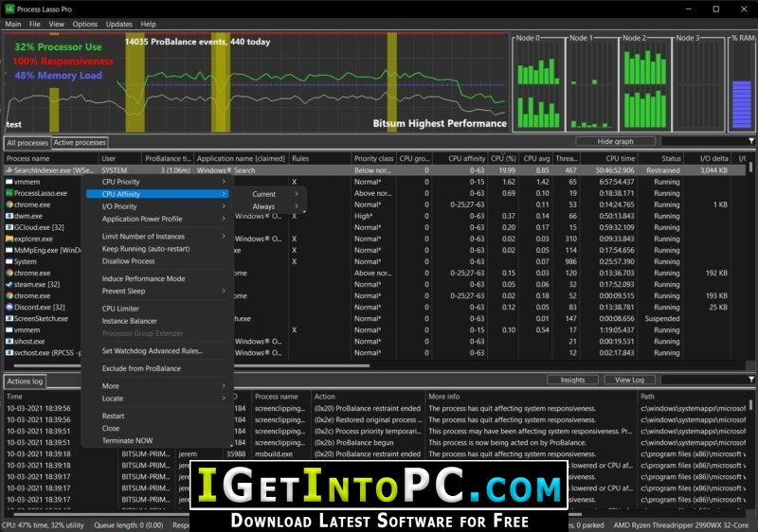This screenshot has height=532, width=758.
Task: Switch to the Active processes tab
Action: pyautogui.click(x=80, y=142)
